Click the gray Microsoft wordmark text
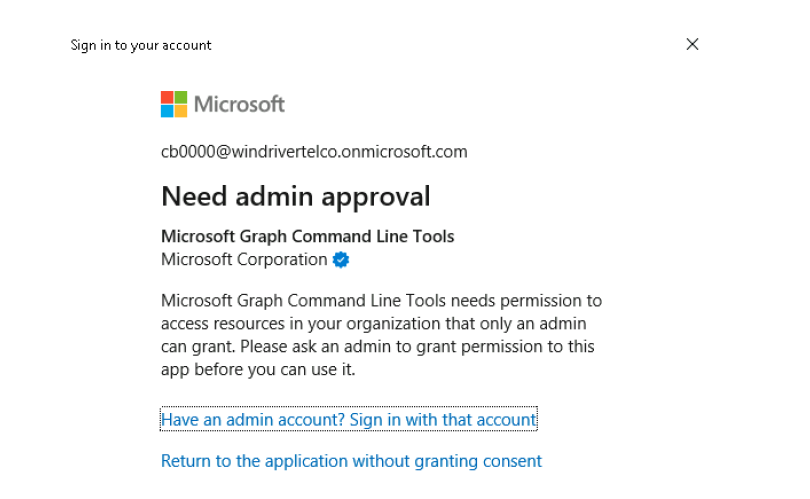This screenshot has width=810, height=499. (239, 104)
